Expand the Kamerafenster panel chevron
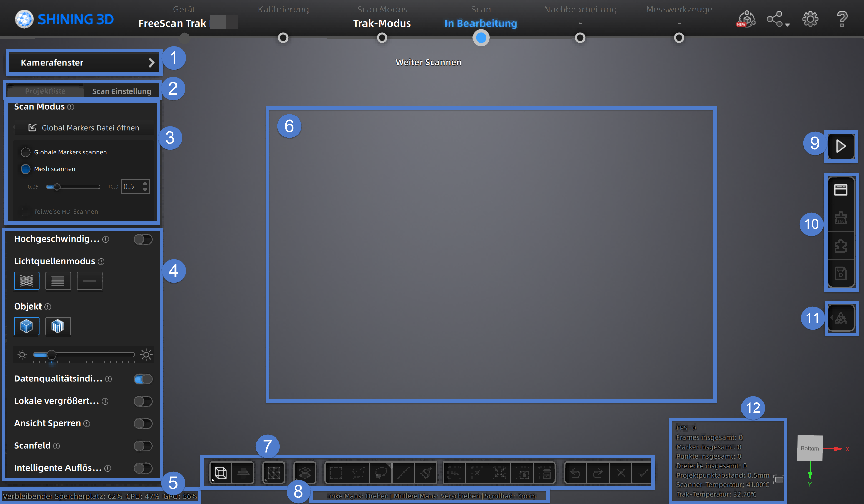Viewport: 864px width, 504px height. [x=151, y=63]
